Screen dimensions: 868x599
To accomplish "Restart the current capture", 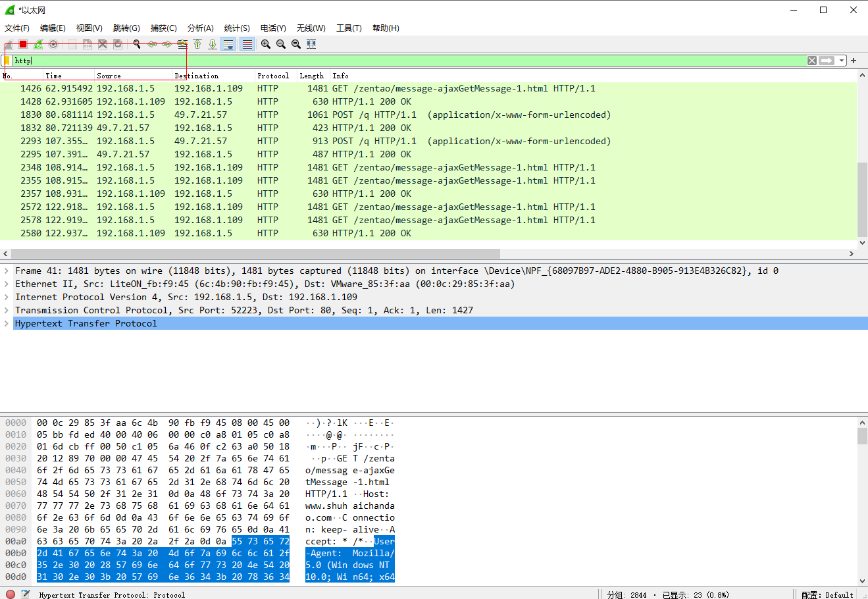I will click(38, 43).
